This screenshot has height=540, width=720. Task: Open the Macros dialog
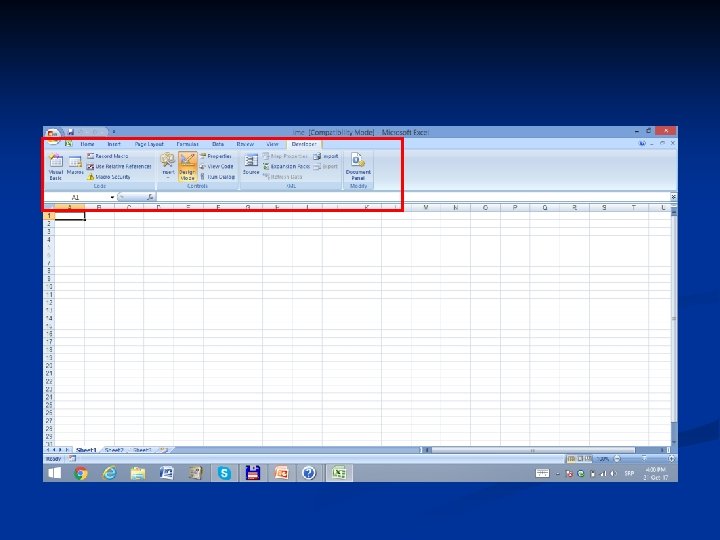75,165
